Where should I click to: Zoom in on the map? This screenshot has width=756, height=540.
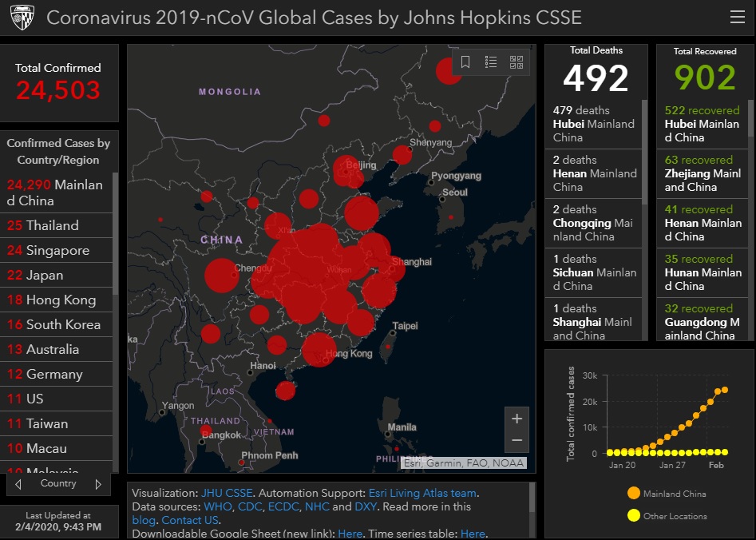pos(517,419)
